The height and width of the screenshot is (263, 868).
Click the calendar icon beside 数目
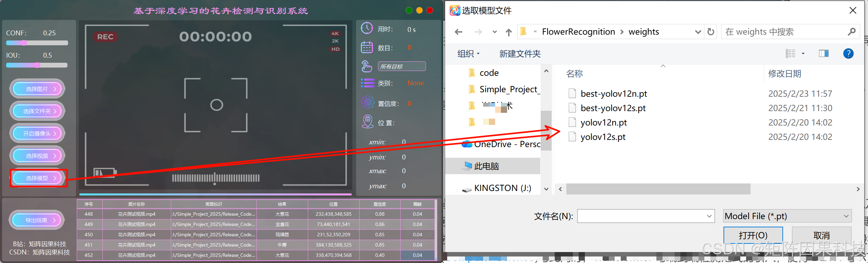[367, 47]
